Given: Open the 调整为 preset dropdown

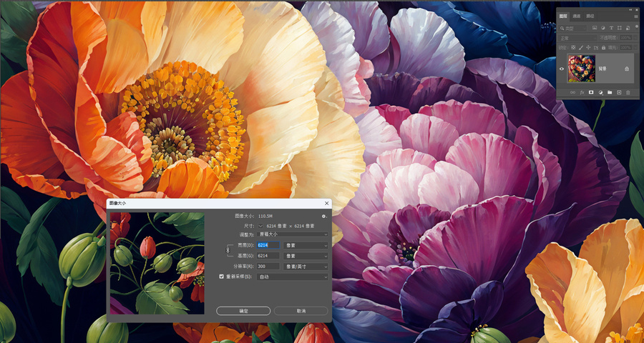Looking at the screenshot, I should coord(293,234).
